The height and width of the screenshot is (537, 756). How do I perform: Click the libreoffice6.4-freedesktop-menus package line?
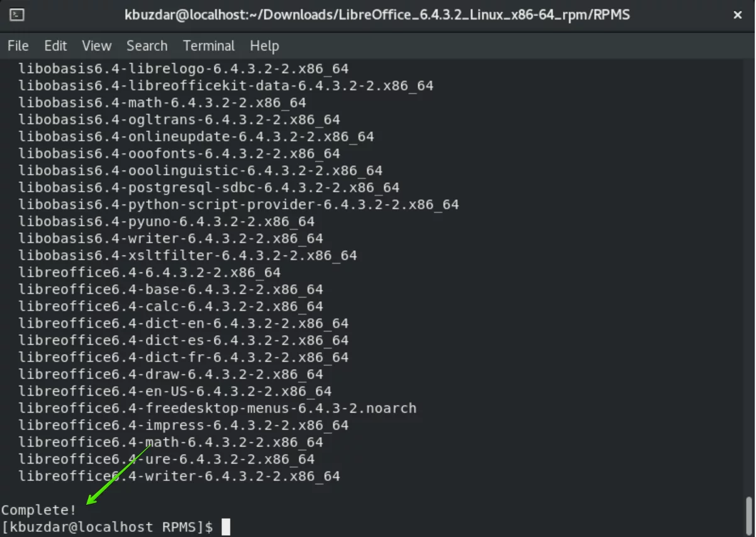point(218,408)
